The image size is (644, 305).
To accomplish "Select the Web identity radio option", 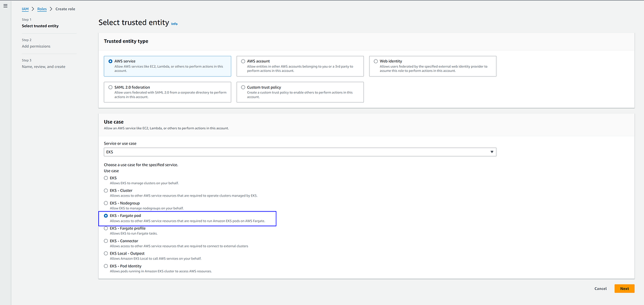I will point(376,61).
